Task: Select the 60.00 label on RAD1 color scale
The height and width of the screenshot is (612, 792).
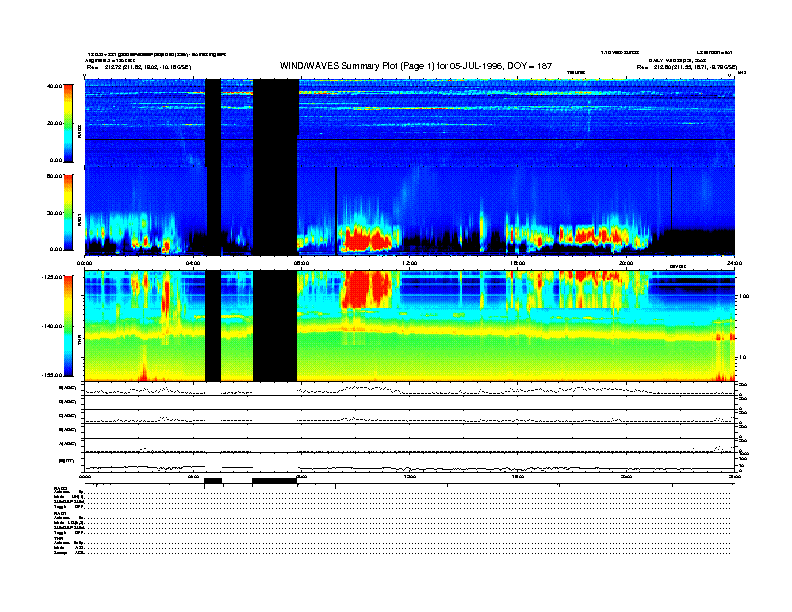Action: tap(55, 176)
